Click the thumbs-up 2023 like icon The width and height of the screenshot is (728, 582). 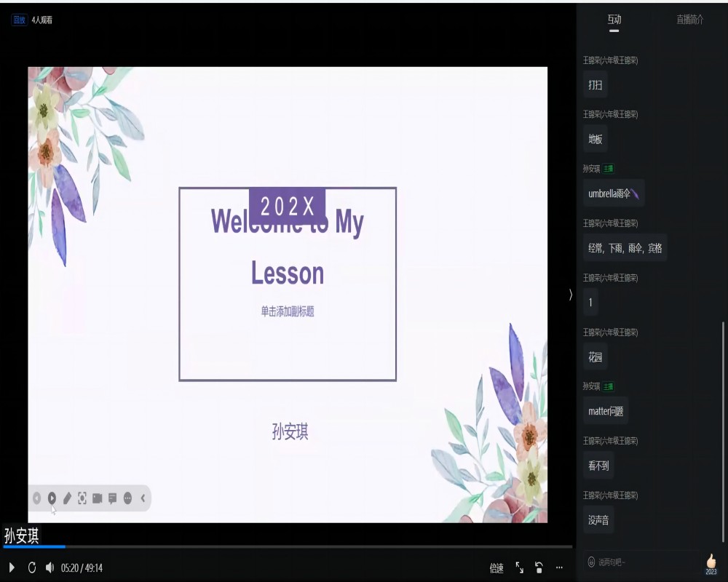(711, 563)
